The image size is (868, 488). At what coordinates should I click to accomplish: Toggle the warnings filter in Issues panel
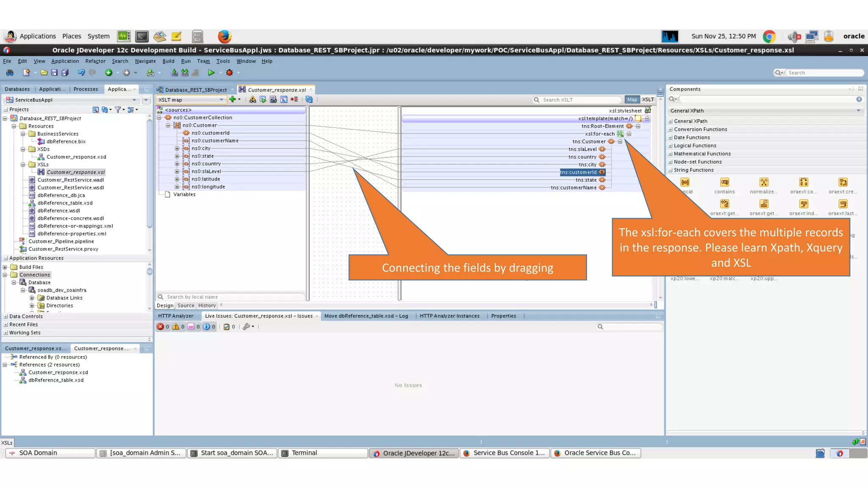tap(178, 327)
